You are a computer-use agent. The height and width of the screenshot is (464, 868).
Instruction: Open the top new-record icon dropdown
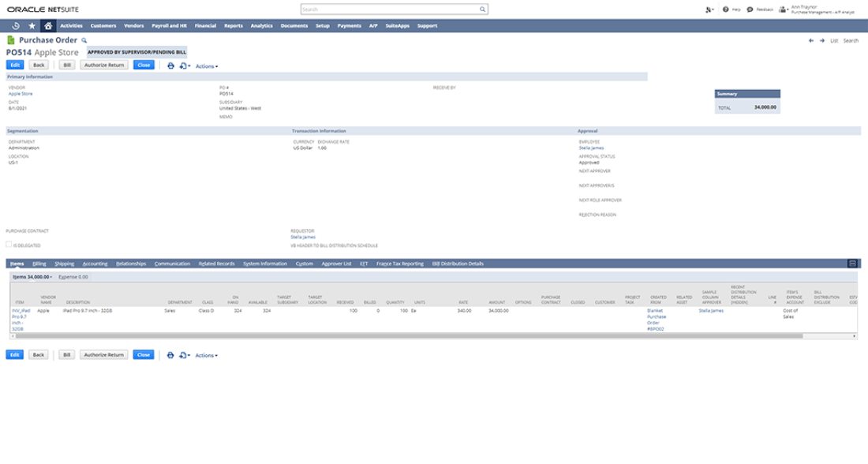(x=185, y=65)
